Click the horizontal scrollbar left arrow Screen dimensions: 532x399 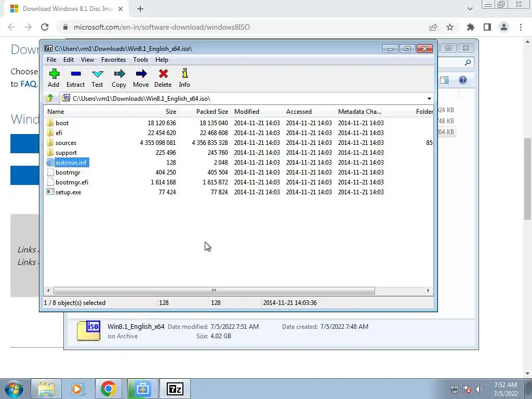[x=48, y=290]
